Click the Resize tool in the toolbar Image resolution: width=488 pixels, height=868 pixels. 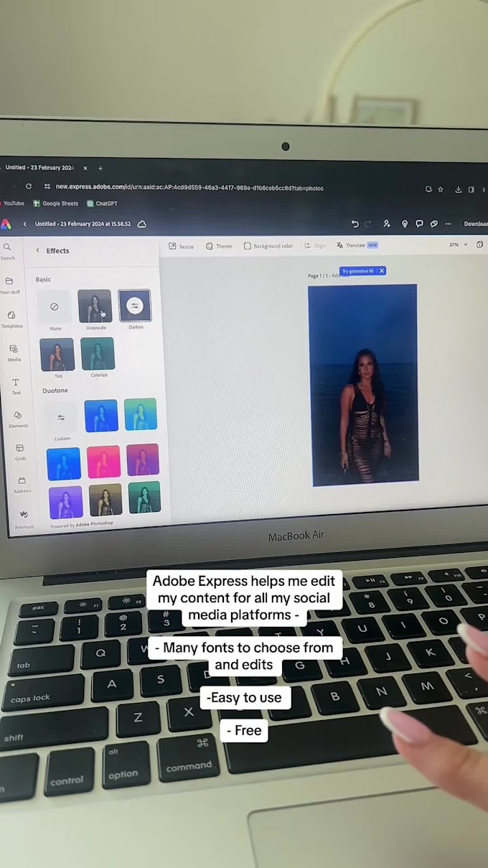point(182,246)
